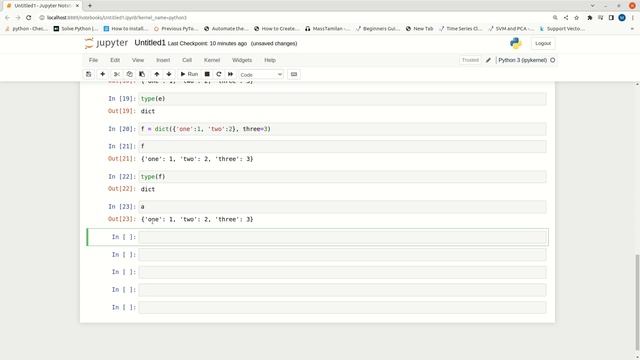
Task: Share this page icon
Action: (566, 18)
